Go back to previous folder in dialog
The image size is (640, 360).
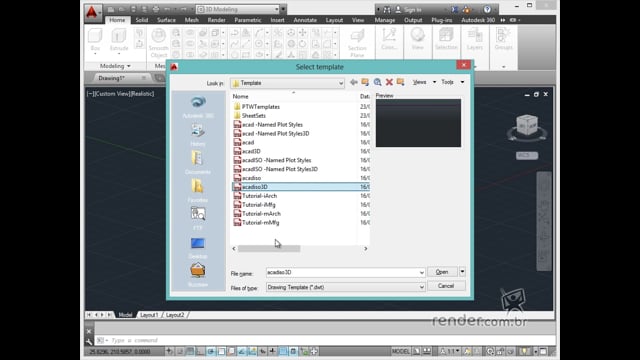pyautogui.click(x=353, y=82)
